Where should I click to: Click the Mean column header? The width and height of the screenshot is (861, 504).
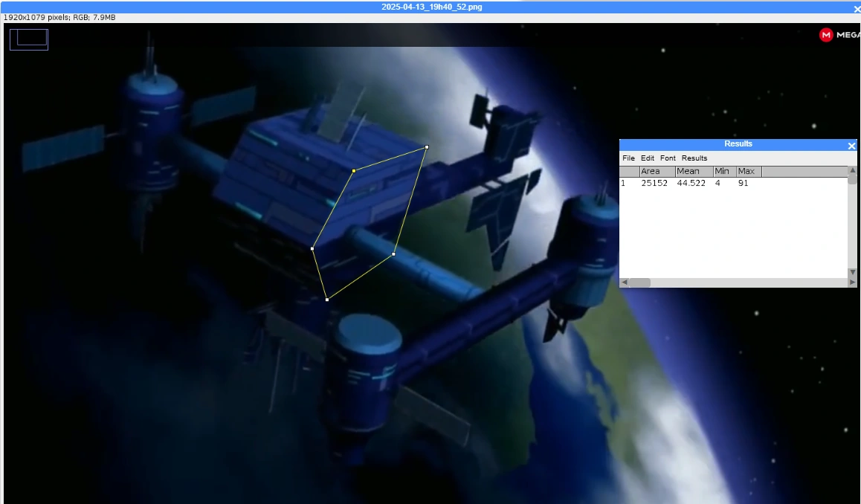pyautogui.click(x=694, y=171)
